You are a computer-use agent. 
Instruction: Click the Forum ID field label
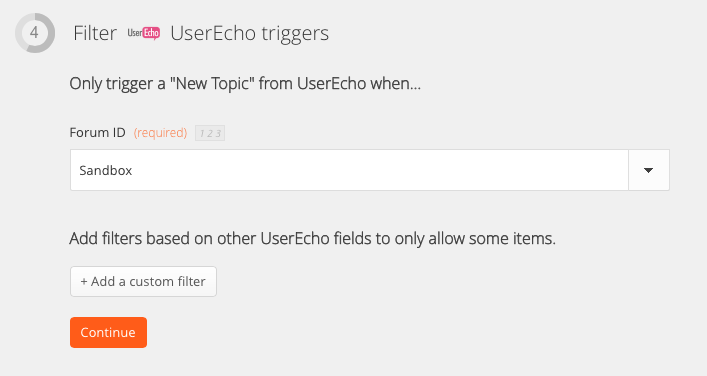point(97,133)
